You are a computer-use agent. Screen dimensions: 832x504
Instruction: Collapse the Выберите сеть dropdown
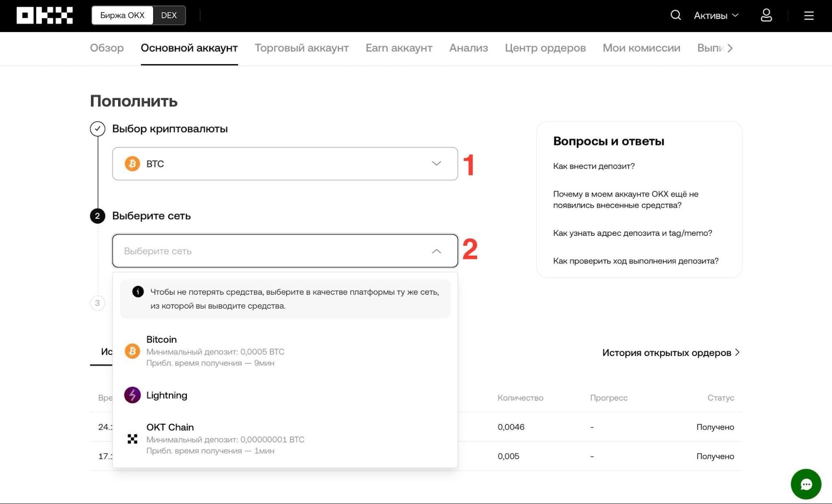point(285,251)
